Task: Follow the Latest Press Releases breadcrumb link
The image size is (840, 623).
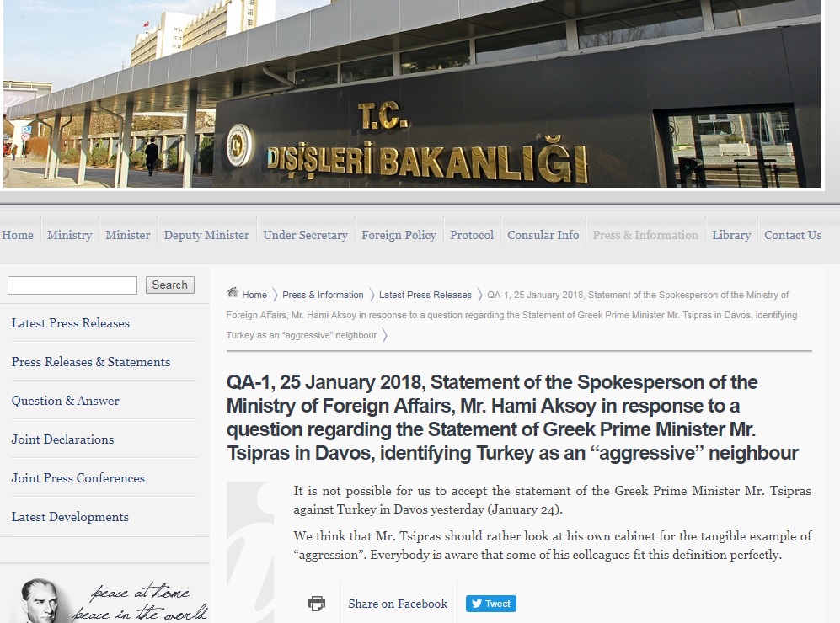Action: tap(425, 295)
